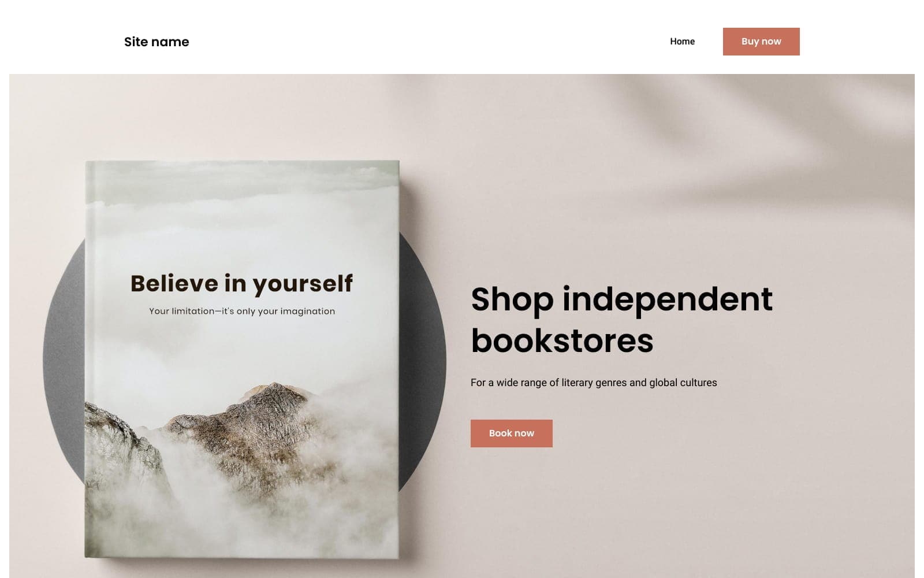Screen dimensions: 924x578
Task: Click the word 'bookstores' in the heading
Action: tap(562, 341)
